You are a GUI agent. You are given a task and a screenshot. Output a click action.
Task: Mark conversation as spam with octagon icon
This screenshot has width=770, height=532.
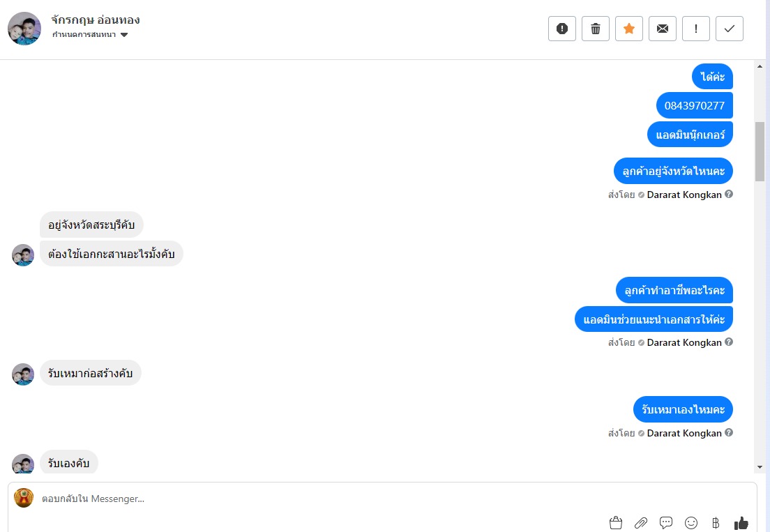pos(562,29)
